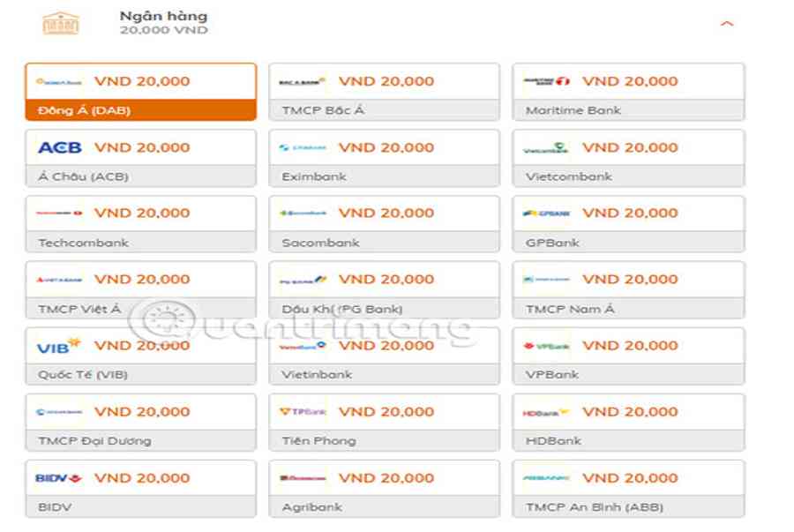Click VND 20,000 in the Techcombank card
Screen dimensions: 794x532
[142, 214]
